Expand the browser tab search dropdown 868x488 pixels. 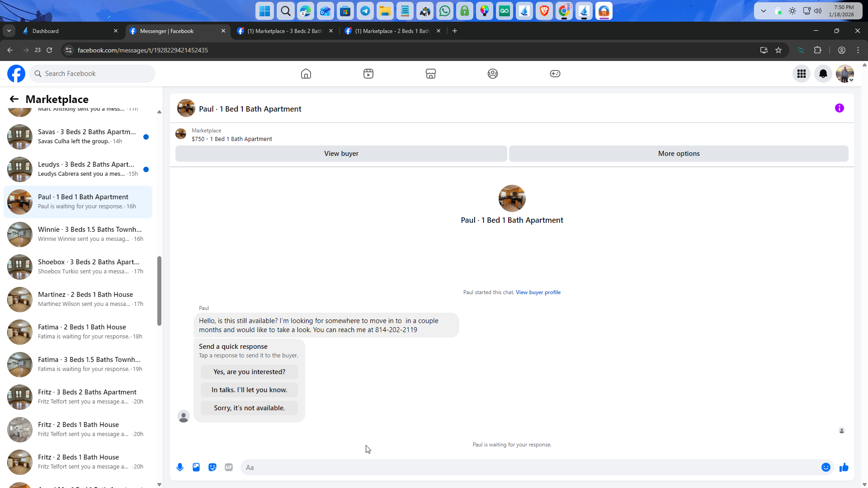coord(9,31)
